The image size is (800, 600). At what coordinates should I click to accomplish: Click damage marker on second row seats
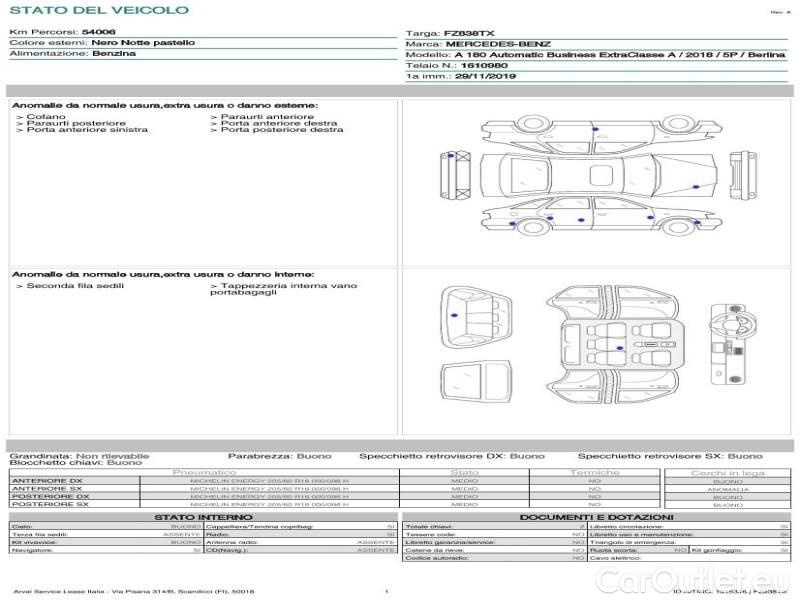(x=619, y=346)
